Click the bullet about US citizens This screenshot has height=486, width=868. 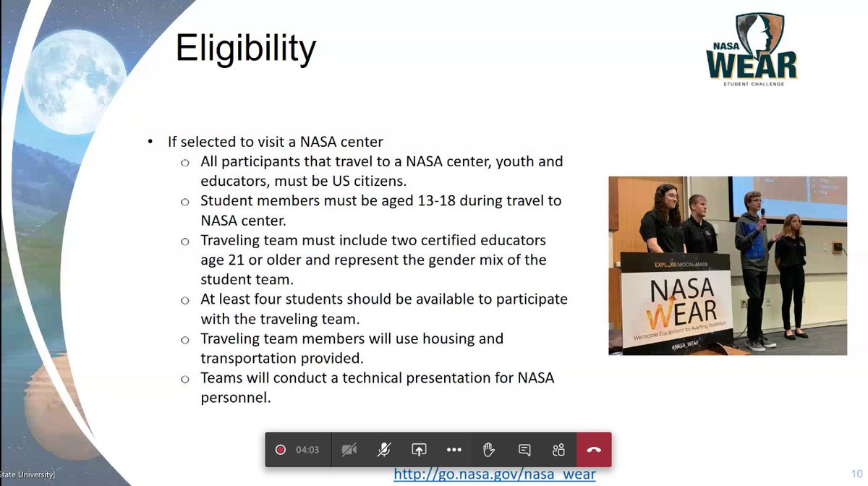[382, 171]
